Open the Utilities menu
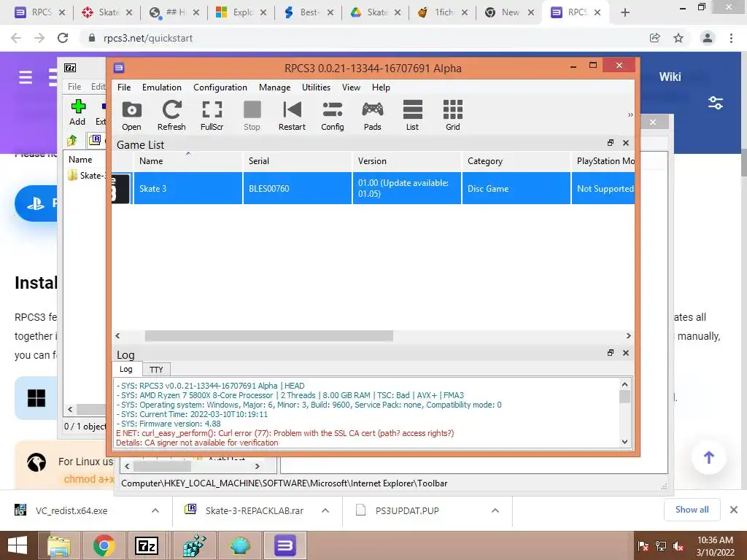Image resolution: width=747 pixels, height=560 pixels. (316, 87)
